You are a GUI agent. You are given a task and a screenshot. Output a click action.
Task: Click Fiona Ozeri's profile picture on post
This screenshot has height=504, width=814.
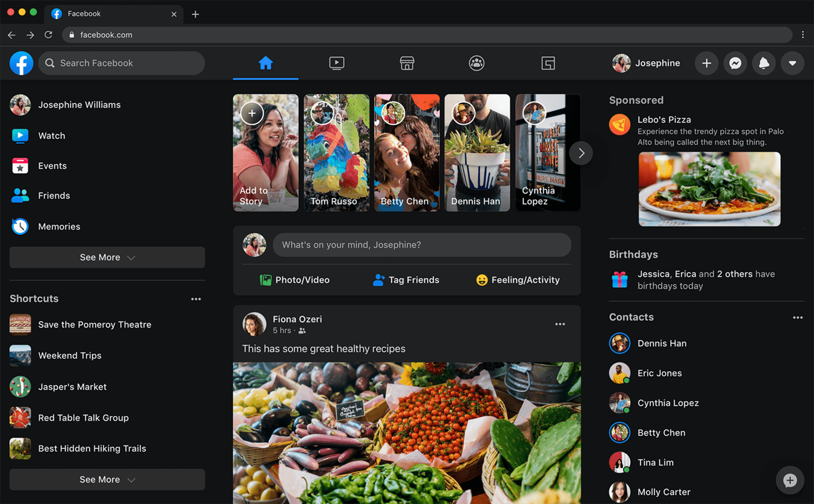point(254,324)
